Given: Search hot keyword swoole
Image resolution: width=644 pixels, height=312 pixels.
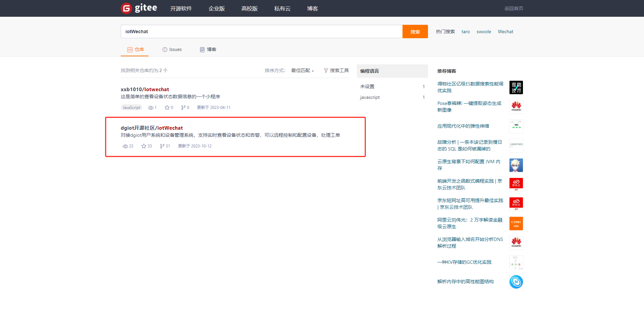Looking at the screenshot, I should point(484,32).
